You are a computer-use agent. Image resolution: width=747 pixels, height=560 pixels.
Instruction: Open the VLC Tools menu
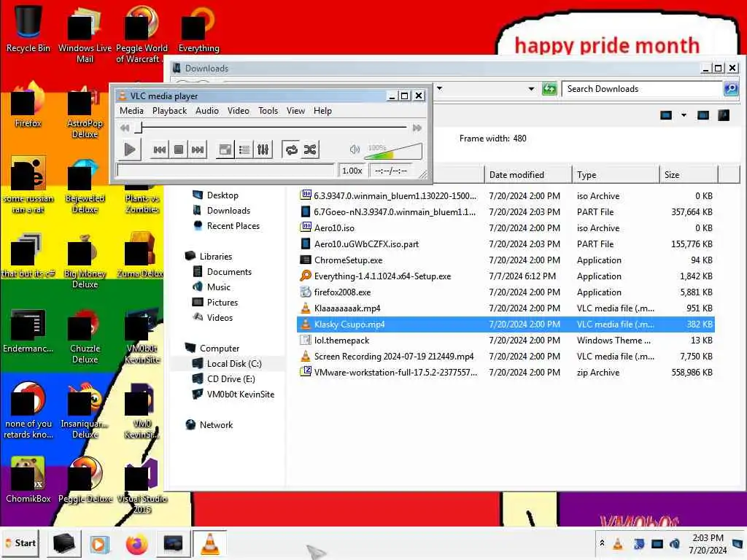click(268, 111)
